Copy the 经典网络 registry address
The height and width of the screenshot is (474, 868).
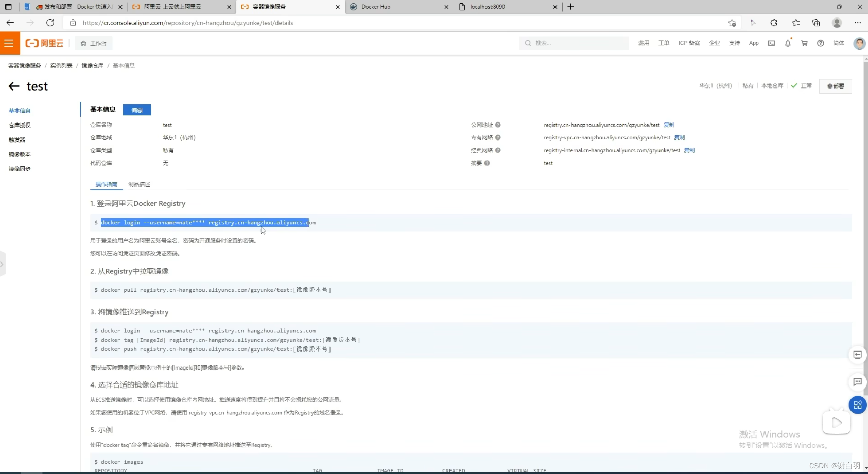(689, 151)
